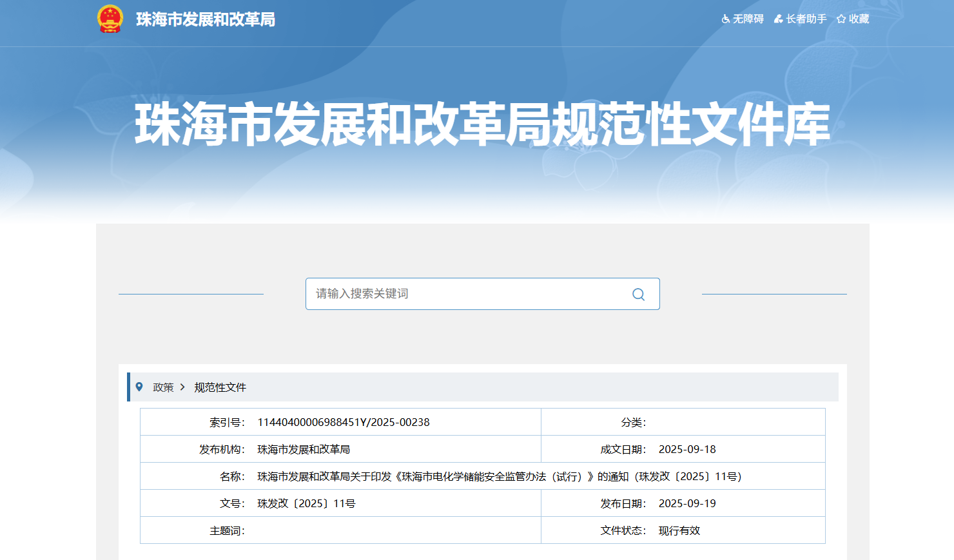Click the 政策 breadcrumb item

click(163, 387)
